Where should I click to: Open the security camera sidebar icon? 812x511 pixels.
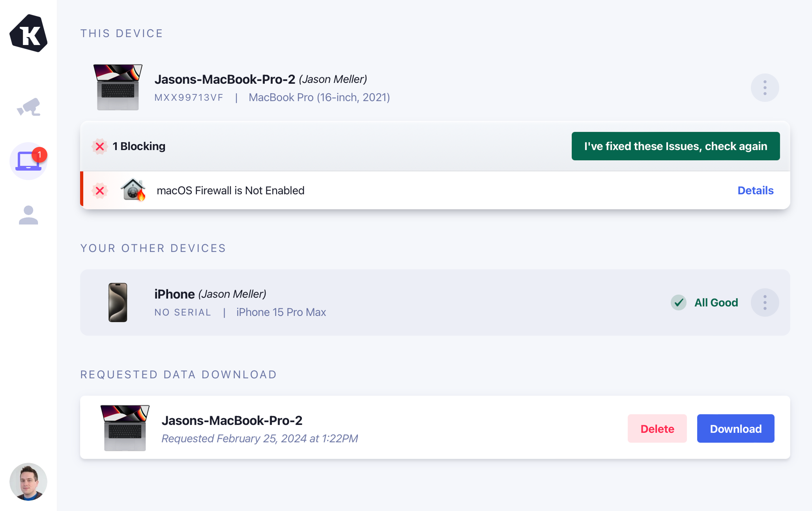point(28,107)
